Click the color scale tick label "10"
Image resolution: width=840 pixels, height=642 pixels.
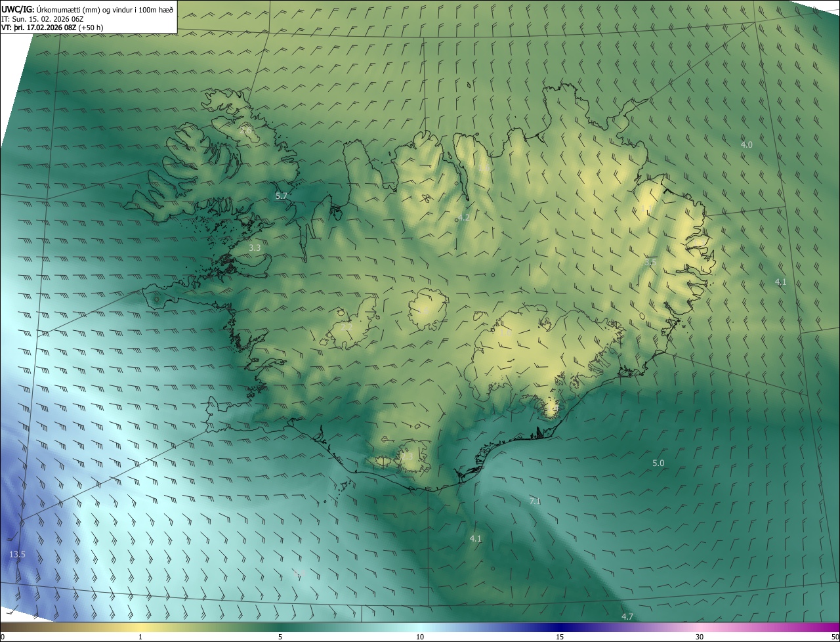pos(420,637)
